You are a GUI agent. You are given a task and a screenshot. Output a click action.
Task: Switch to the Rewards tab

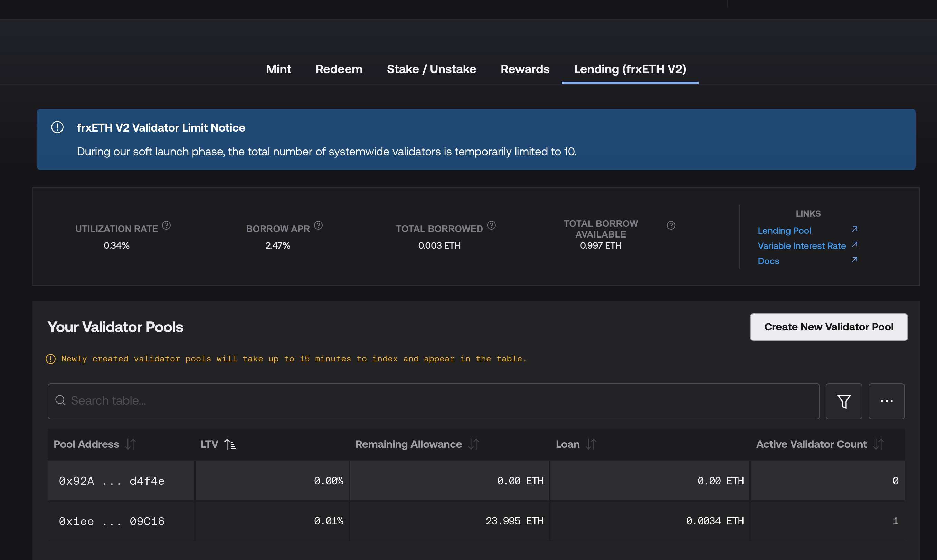coord(525,69)
